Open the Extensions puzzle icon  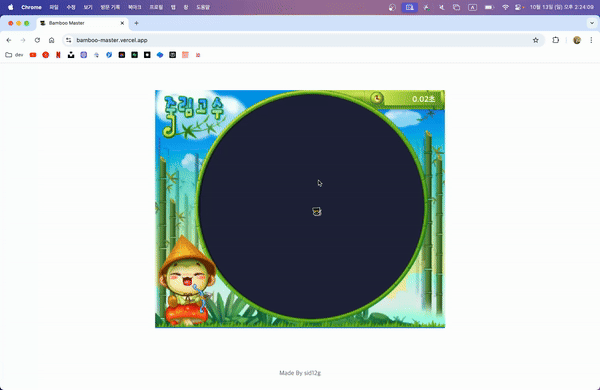pyautogui.click(x=556, y=40)
